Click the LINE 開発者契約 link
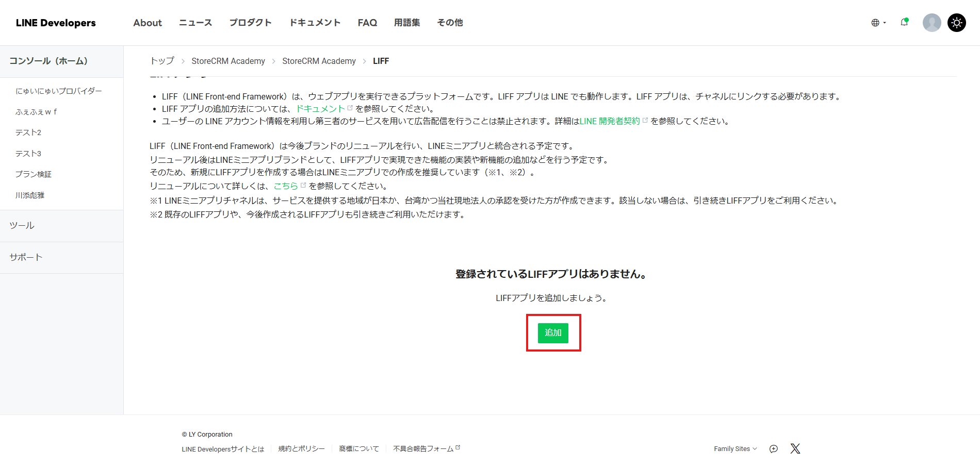The height and width of the screenshot is (467, 980). pos(610,121)
